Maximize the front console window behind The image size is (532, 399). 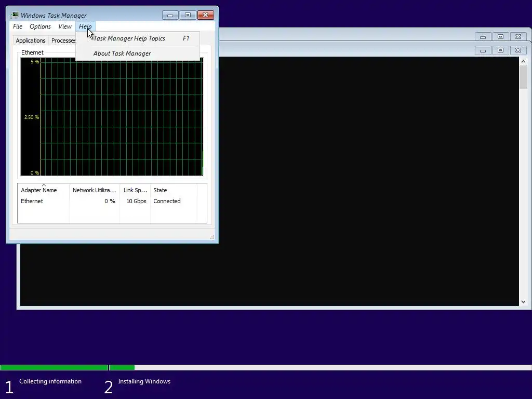[500, 50]
